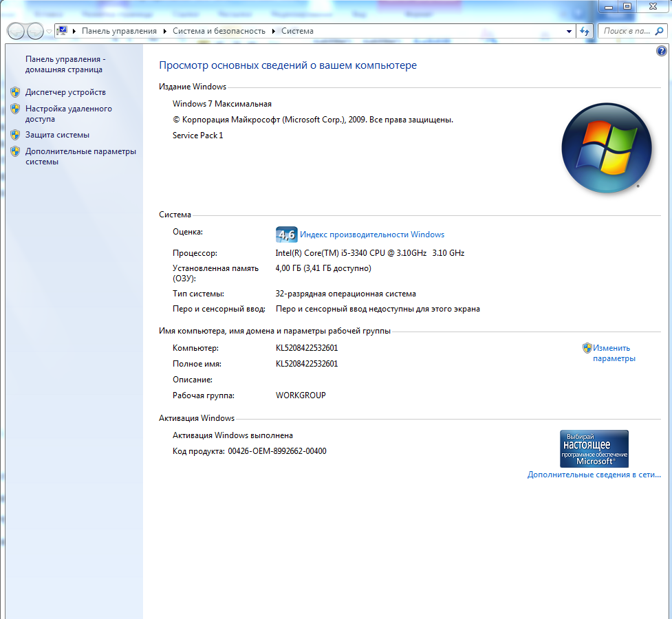Open Защита системы link
Screen dimensions: 672x619
pos(57,135)
